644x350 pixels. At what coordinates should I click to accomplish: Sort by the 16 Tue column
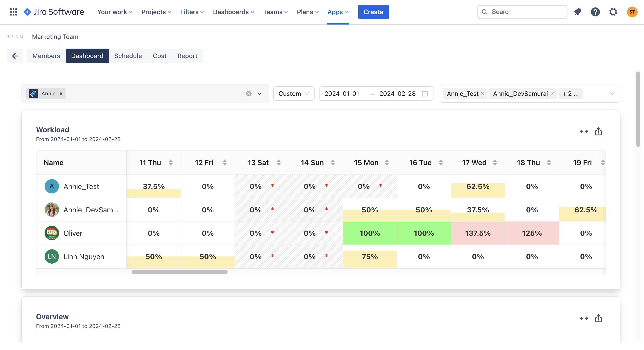coord(441,163)
